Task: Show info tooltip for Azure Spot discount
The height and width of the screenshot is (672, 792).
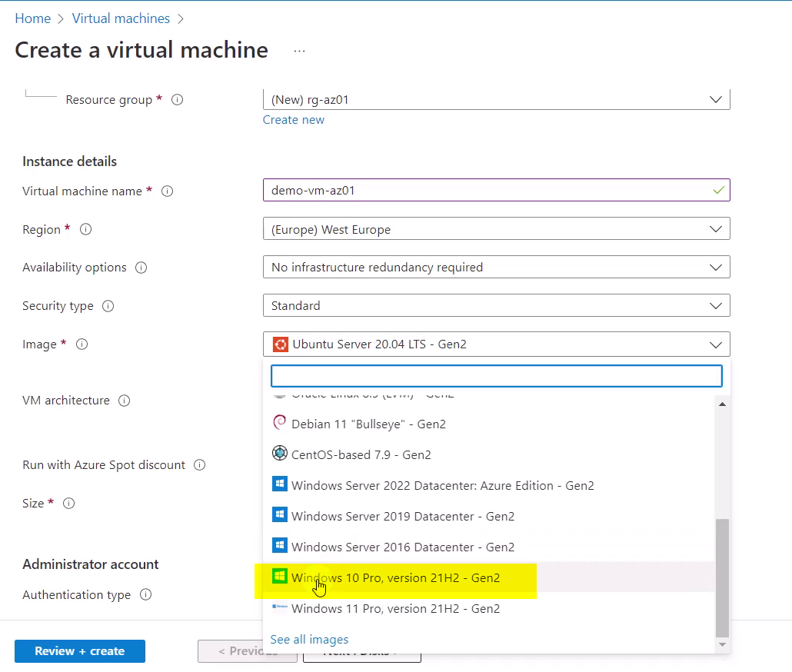Action: (200, 465)
